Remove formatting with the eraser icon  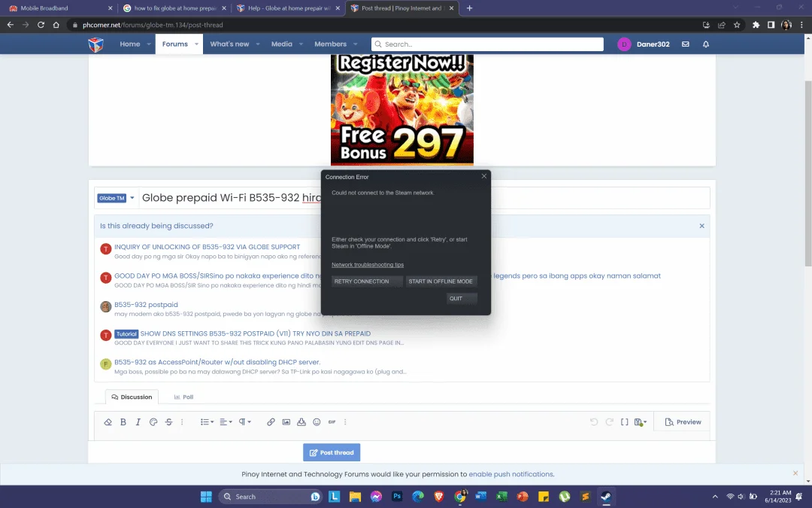[108, 422]
